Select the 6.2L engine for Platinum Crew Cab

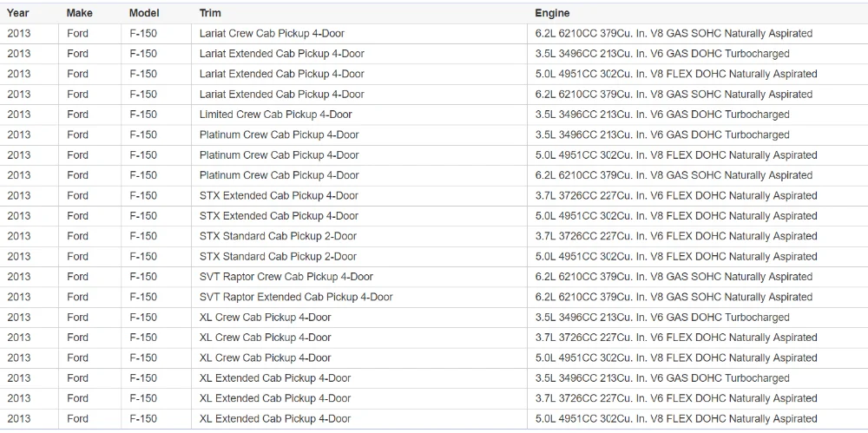(x=674, y=175)
